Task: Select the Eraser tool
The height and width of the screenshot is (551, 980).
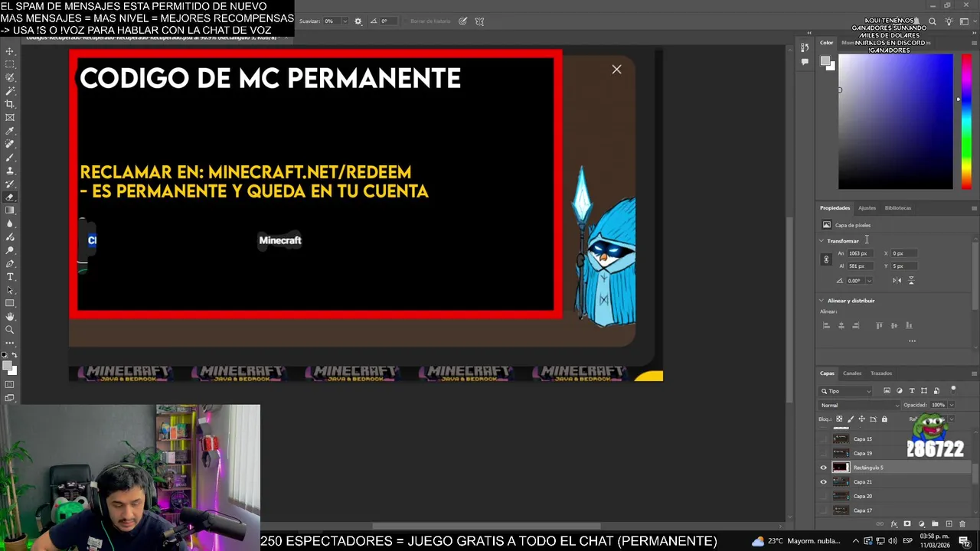Action: coord(10,197)
